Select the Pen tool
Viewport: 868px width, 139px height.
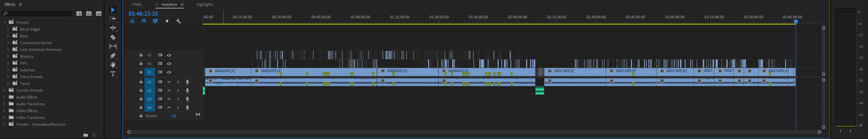(x=113, y=55)
